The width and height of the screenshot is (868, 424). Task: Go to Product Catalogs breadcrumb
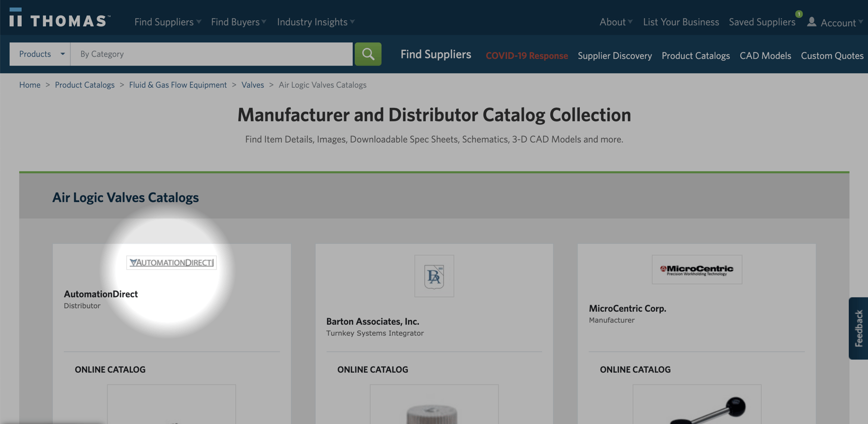(85, 85)
